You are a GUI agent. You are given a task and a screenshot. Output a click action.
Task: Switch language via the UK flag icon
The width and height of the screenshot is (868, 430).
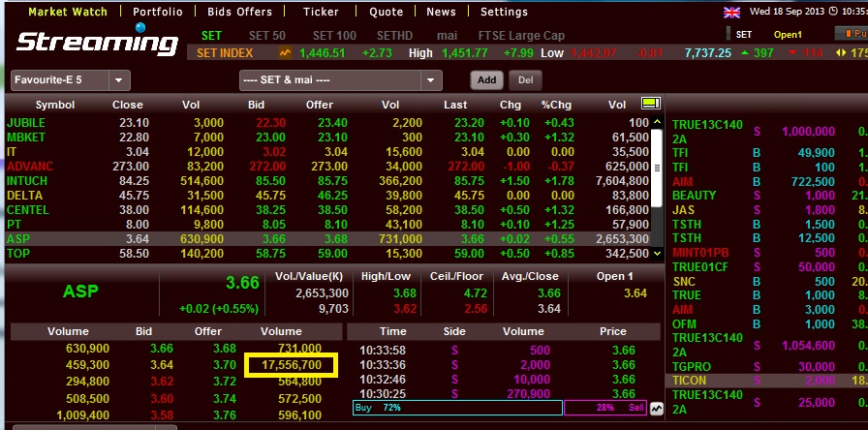[731, 12]
